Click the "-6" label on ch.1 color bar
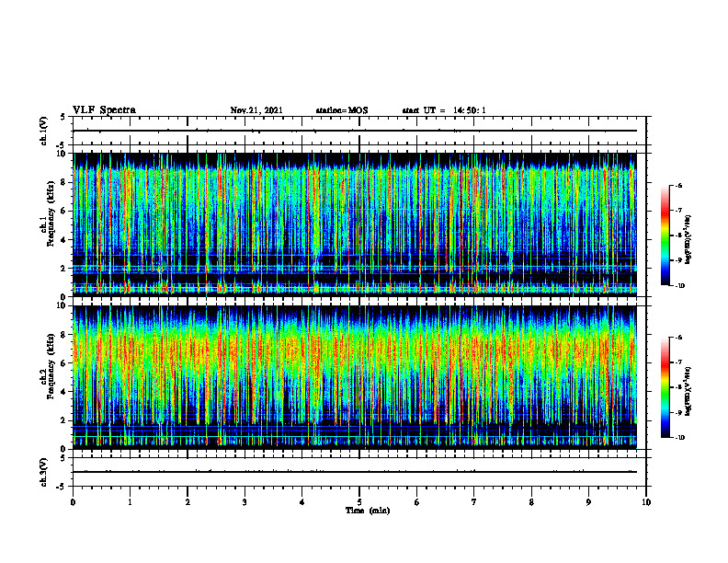 pyautogui.click(x=678, y=186)
